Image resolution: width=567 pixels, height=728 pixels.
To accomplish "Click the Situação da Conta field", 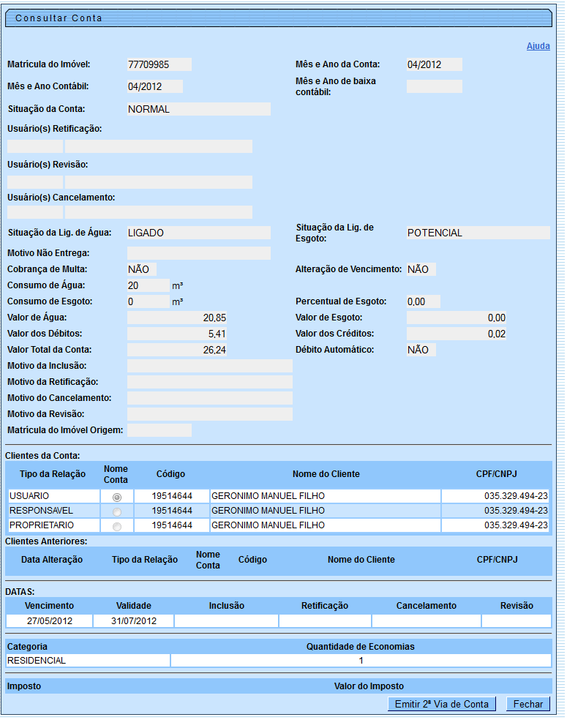I will click(198, 109).
